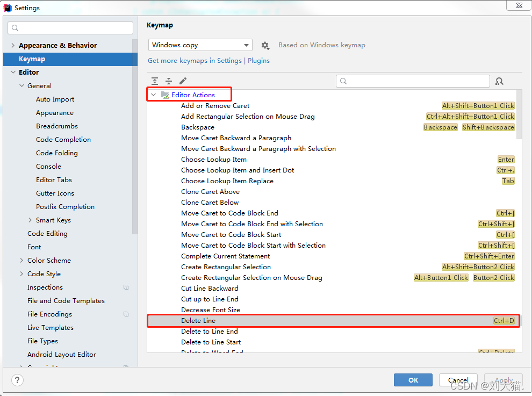The height and width of the screenshot is (396, 532).
Task: Select Delete to Line End action
Action: (x=334, y=332)
